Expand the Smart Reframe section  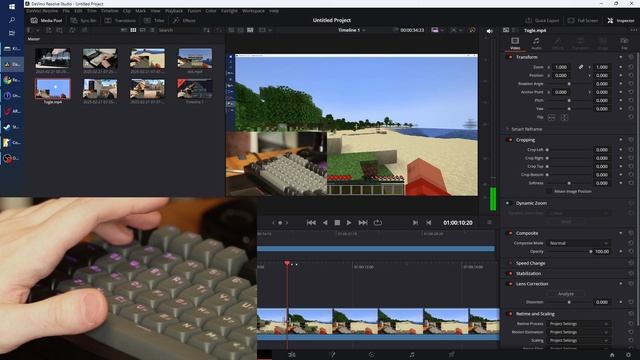point(508,129)
